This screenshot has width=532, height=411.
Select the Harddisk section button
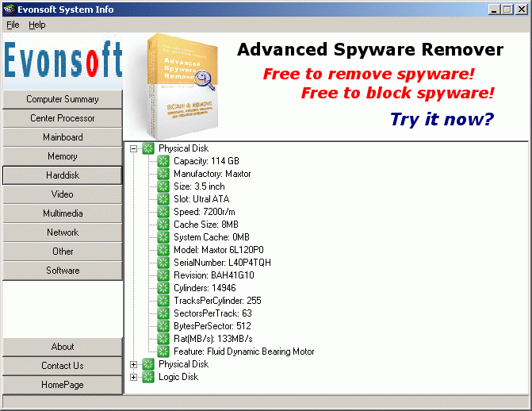tap(63, 175)
